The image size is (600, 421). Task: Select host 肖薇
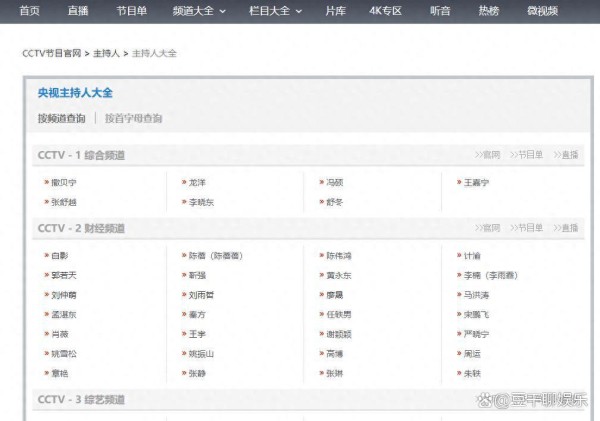click(60, 334)
